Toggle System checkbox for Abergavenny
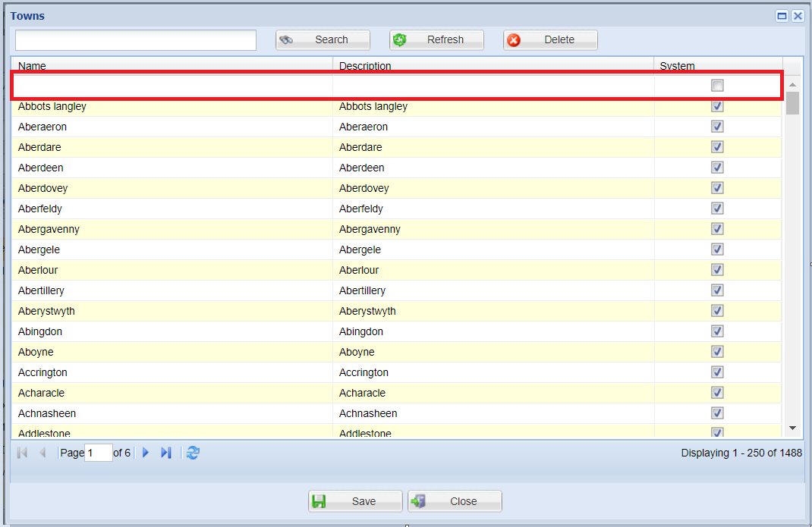812x527 pixels. coord(717,229)
